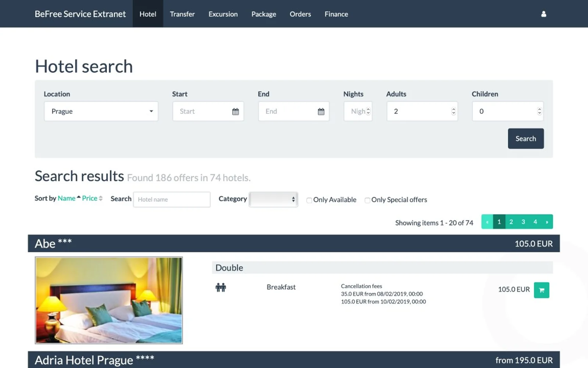The height and width of the screenshot is (368, 588).
Task: Sort results by Name
Action: click(x=67, y=198)
